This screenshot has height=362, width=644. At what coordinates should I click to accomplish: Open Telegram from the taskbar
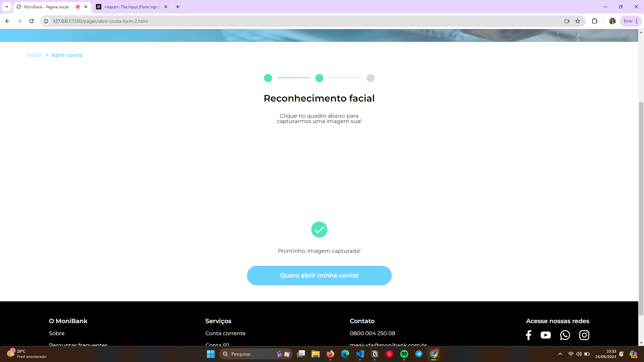point(419,354)
